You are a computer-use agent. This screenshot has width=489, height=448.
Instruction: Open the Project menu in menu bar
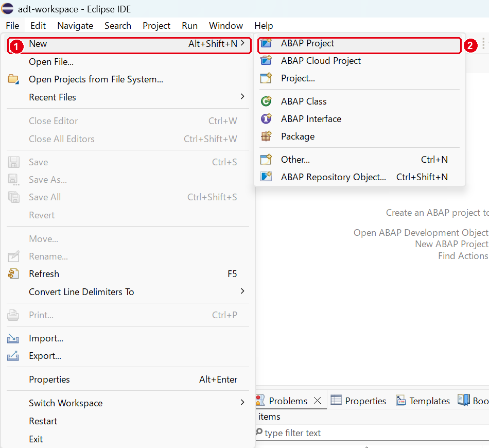[156, 26]
